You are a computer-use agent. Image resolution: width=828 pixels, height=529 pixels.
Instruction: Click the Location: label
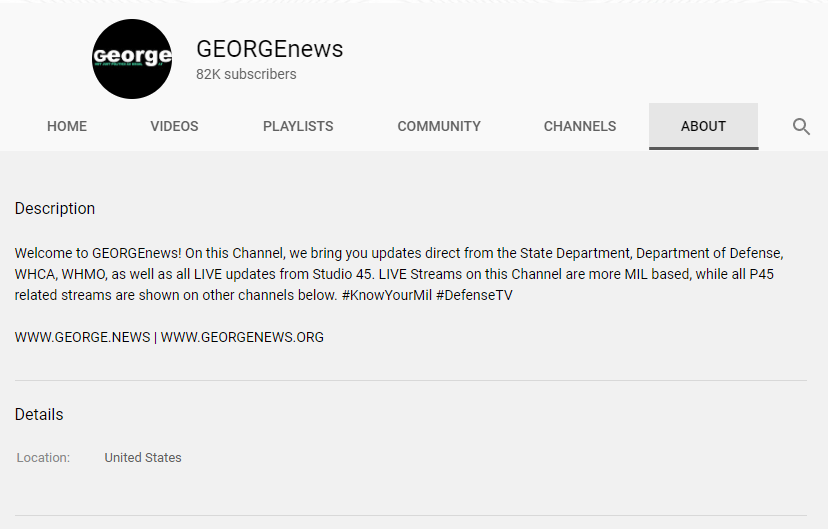(x=43, y=458)
